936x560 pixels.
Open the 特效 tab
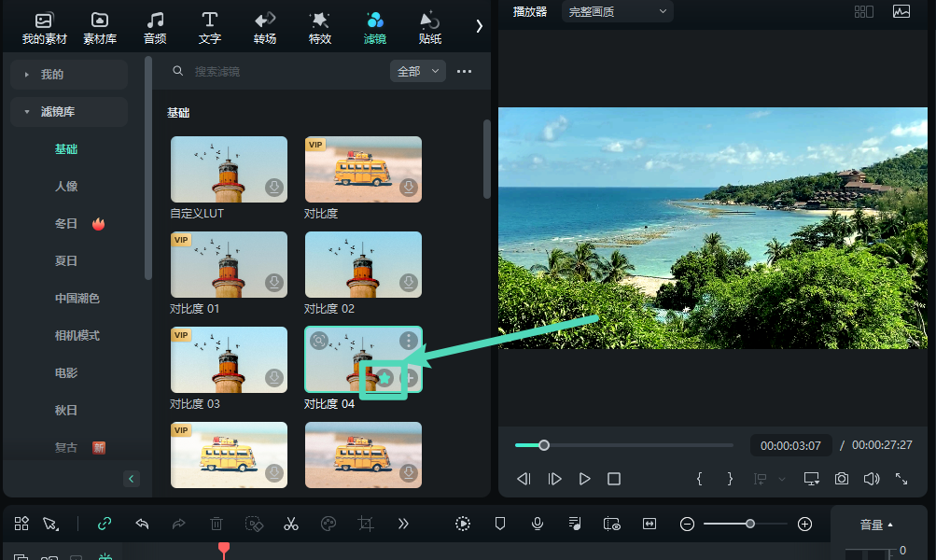(320, 28)
